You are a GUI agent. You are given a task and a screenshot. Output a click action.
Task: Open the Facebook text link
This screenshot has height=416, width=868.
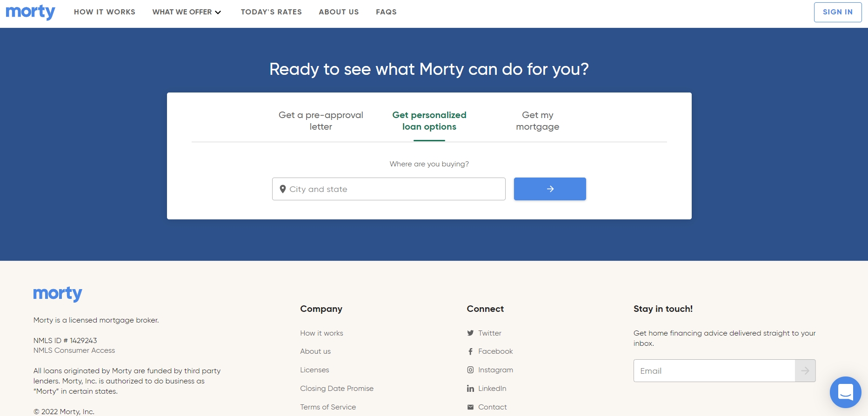(495, 351)
